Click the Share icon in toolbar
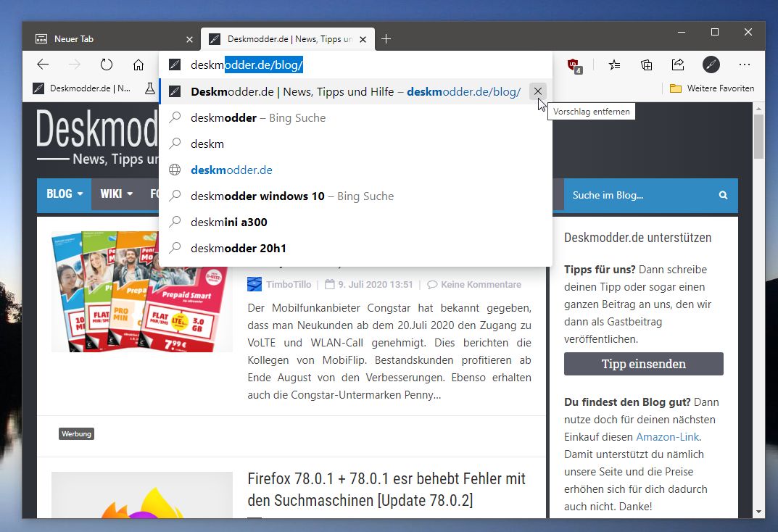778x532 pixels. coord(678,65)
